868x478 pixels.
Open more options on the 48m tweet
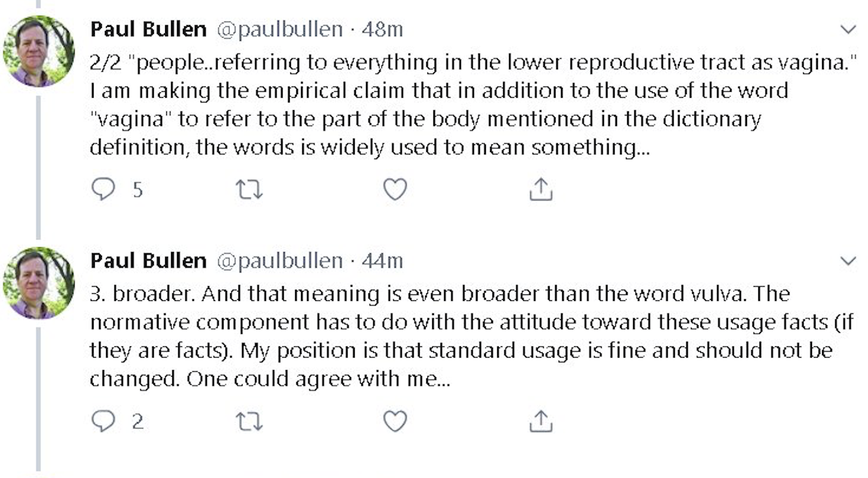click(x=847, y=30)
